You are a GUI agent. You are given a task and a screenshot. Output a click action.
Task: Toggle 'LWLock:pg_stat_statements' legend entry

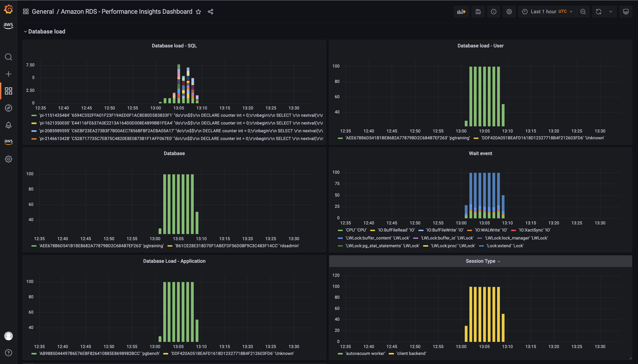pyautogui.click(x=382, y=246)
